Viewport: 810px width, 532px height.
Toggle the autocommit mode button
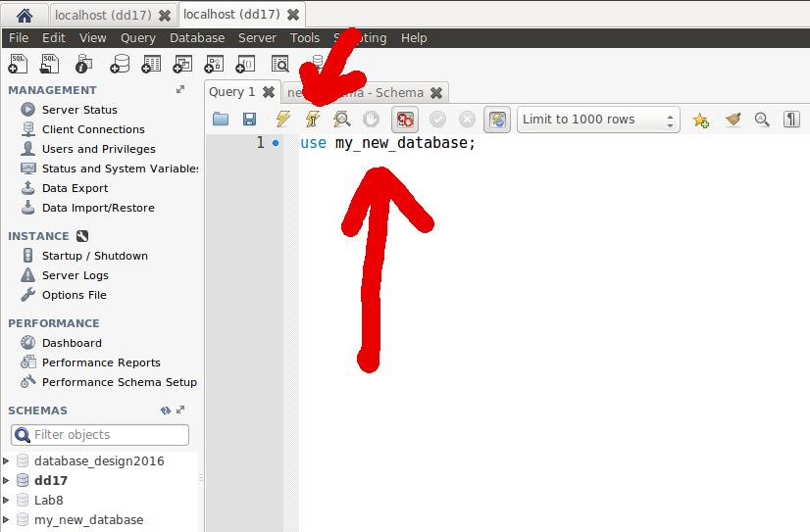click(x=498, y=120)
